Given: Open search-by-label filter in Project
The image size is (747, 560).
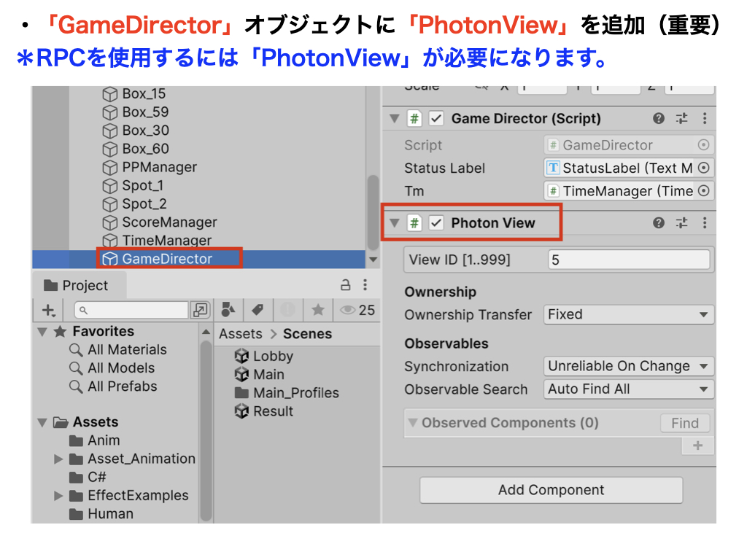Looking at the screenshot, I should click(258, 310).
